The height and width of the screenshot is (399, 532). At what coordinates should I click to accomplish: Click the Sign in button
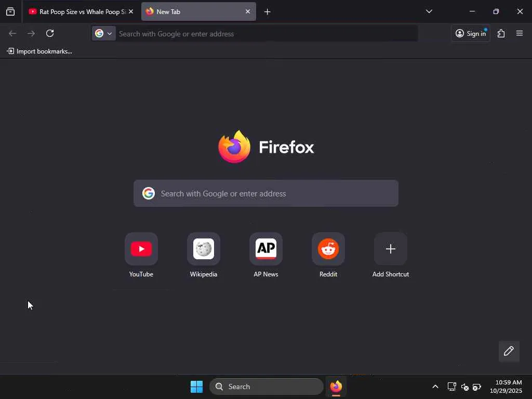coord(471,33)
